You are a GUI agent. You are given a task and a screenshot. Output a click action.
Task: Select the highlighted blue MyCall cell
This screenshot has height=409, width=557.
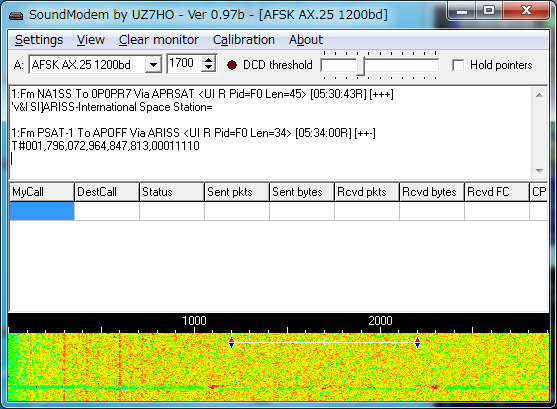point(42,211)
